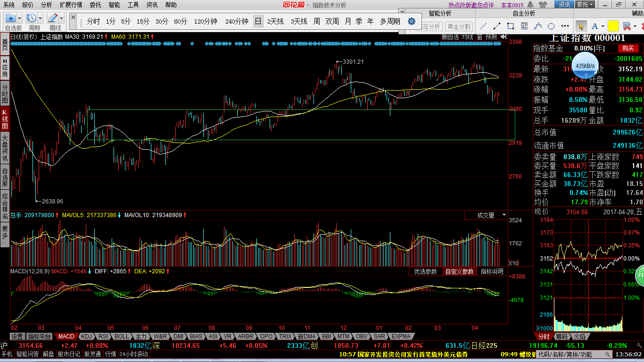Image resolution: width=644 pixels, height=362 pixels.
Task: Switch chart to 240分钟 period
Action: [237, 21]
